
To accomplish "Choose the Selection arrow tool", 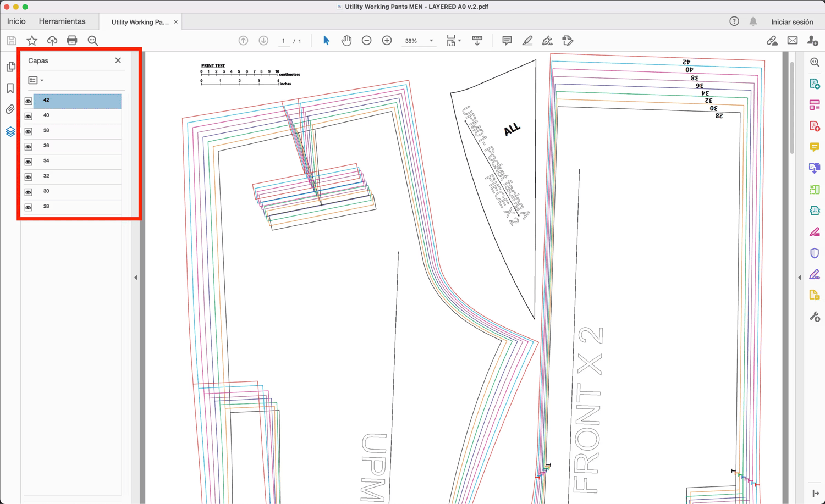I will point(326,41).
